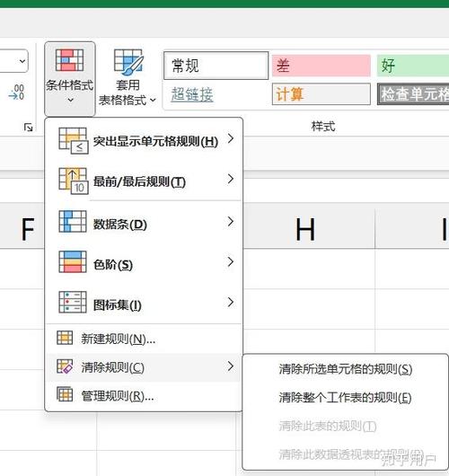Select 色阶(S) menu item
This screenshot has height=476, width=449.
(x=144, y=262)
